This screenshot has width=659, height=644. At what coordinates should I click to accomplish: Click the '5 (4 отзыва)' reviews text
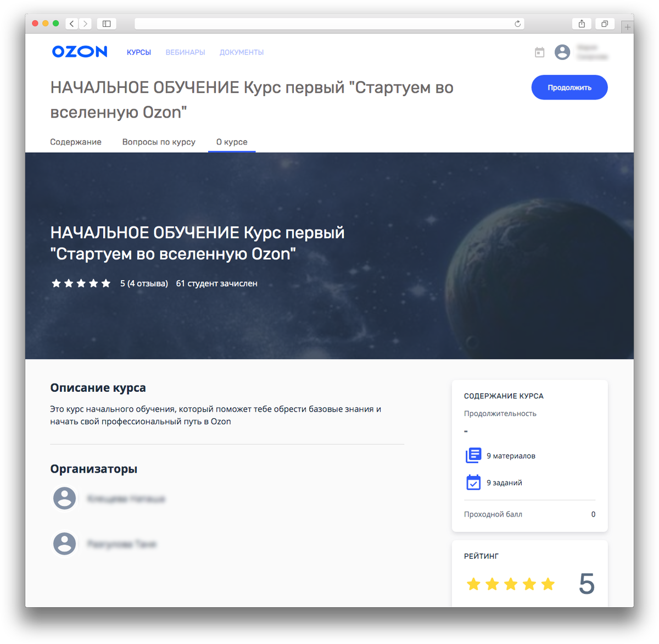[144, 284]
